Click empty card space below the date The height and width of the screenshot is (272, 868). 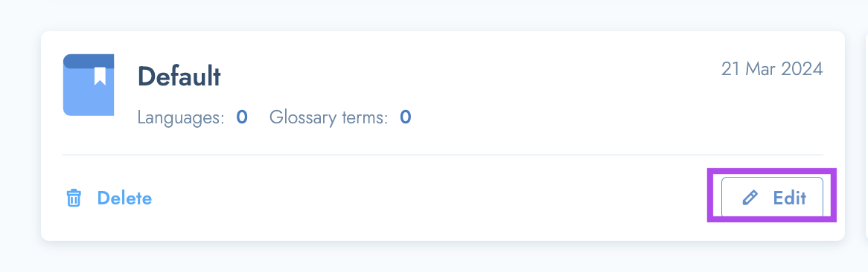point(772,116)
